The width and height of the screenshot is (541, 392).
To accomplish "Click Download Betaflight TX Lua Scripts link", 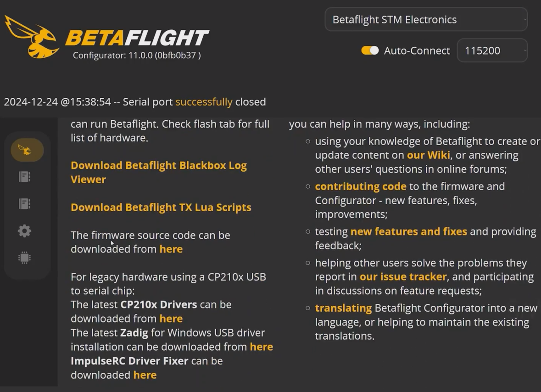I will (161, 207).
